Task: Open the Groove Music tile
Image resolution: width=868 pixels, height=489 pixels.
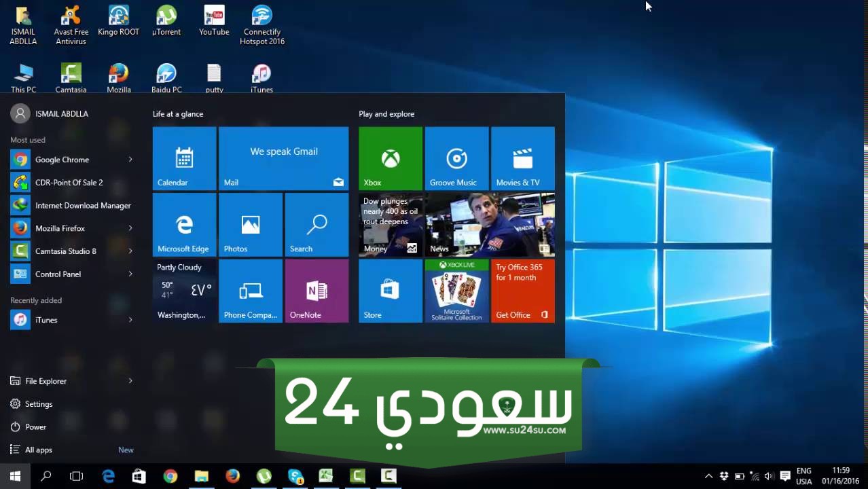Action: [456, 158]
